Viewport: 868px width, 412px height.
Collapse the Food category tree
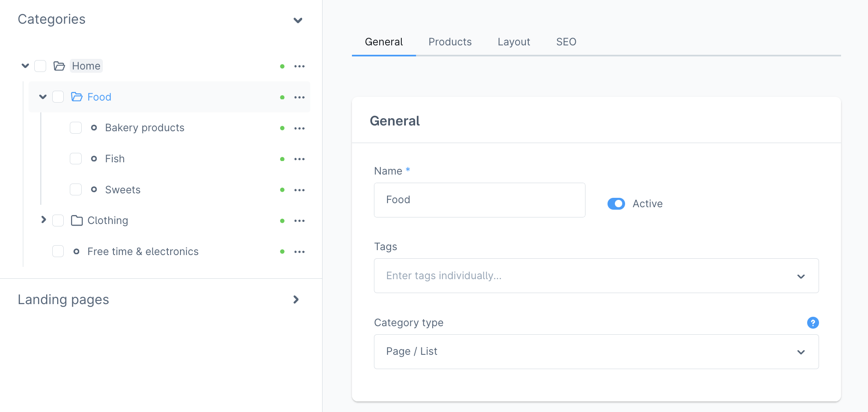click(x=43, y=97)
